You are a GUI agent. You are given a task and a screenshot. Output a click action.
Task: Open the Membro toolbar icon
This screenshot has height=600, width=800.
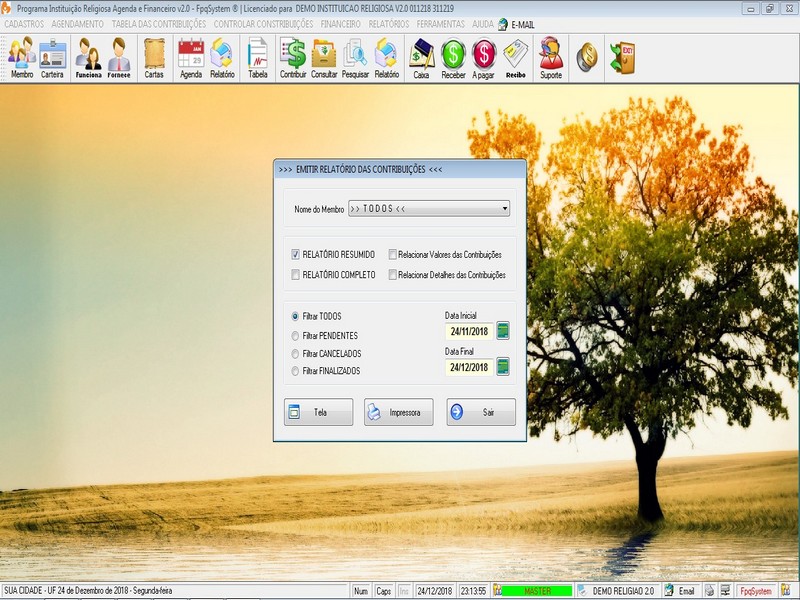(x=21, y=58)
